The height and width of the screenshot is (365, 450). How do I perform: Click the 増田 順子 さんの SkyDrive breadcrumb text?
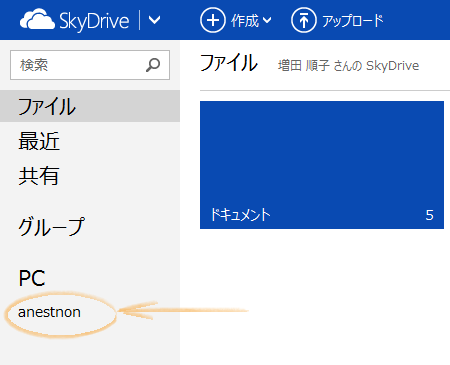tap(349, 66)
